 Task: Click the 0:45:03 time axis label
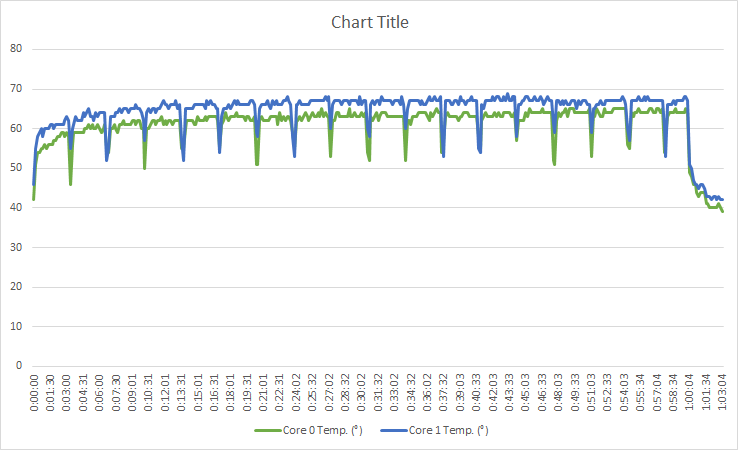525,395
